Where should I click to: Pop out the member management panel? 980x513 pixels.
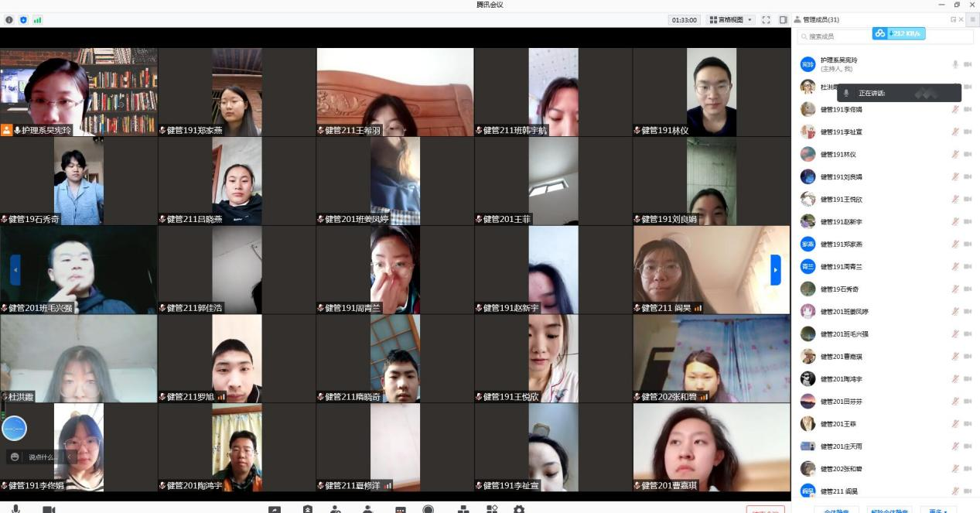click(954, 19)
